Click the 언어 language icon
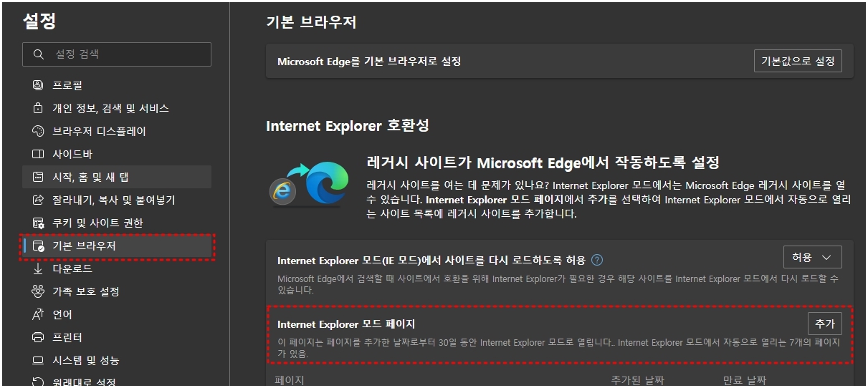 38,314
